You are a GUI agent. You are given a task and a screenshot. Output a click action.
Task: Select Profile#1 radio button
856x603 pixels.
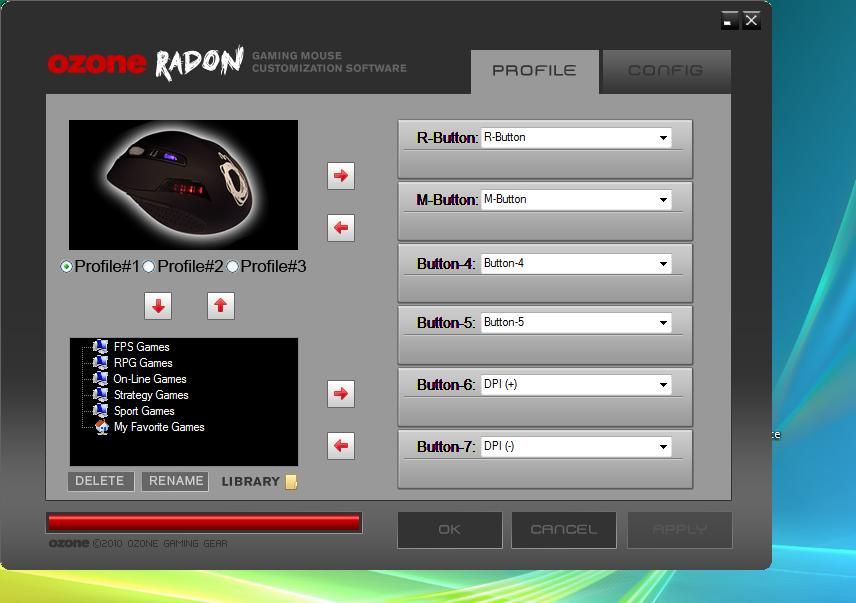tap(66, 266)
